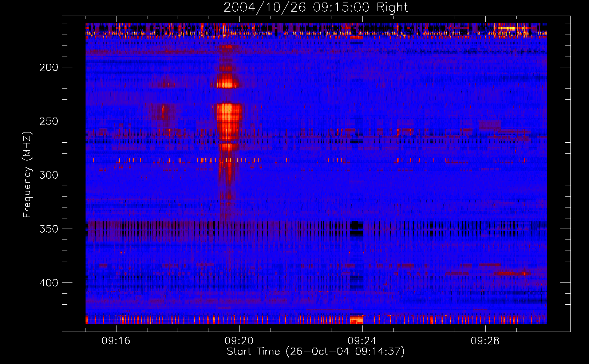Click the 300 frequency tick label
This screenshot has width=589, height=364.
coord(49,175)
